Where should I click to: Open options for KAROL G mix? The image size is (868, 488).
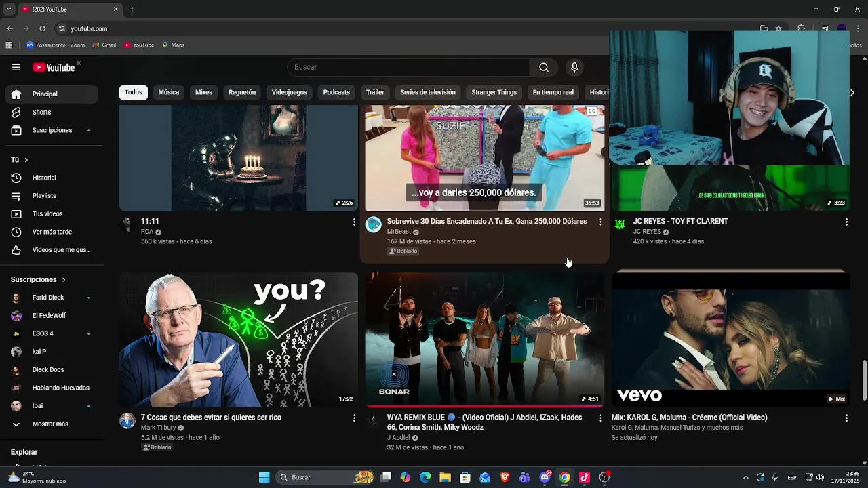[846, 418]
